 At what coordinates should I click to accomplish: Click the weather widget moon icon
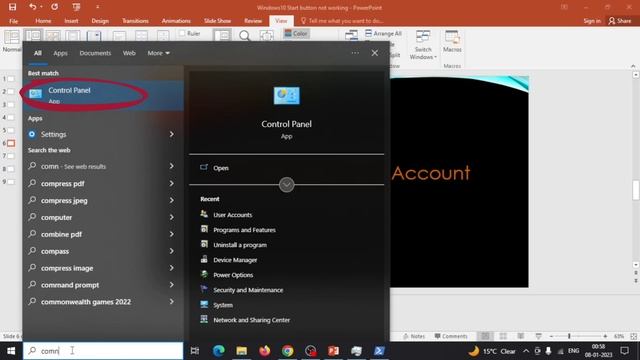(473, 351)
